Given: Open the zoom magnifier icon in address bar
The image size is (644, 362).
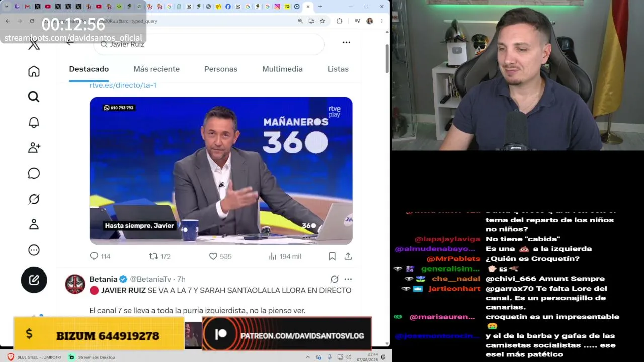Looking at the screenshot, I should pyautogui.click(x=300, y=21).
